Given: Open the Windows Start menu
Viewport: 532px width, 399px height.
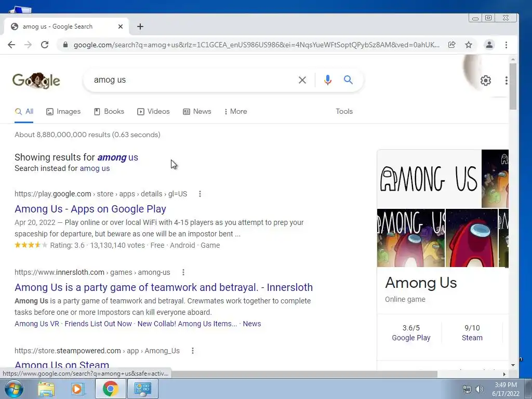Looking at the screenshot, I should pyautogui.click(x=14, y=389).
